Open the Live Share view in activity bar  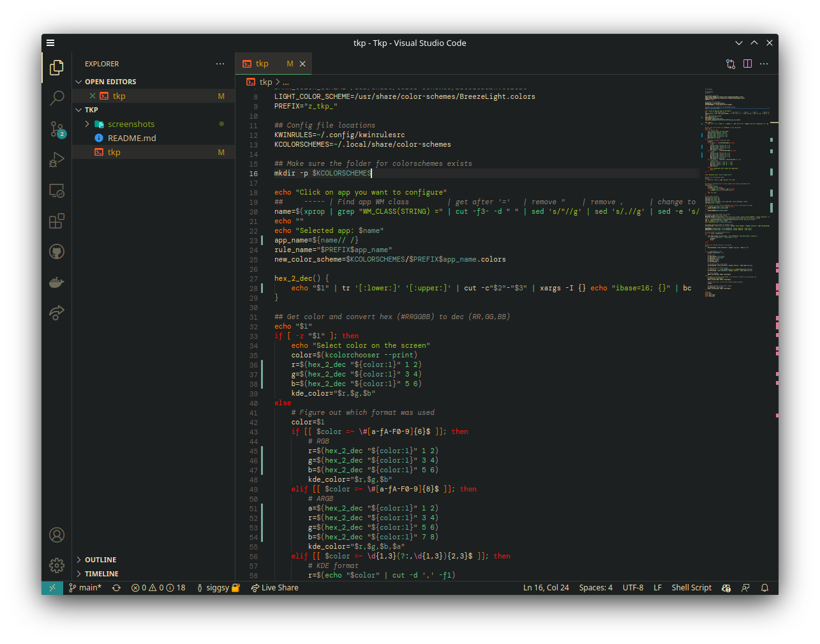pos(57,313)
